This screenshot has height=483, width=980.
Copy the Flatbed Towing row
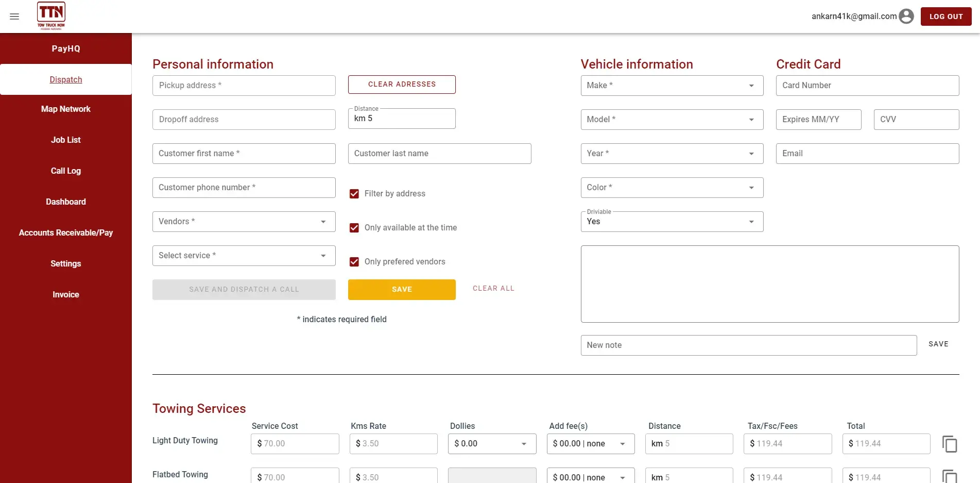click(949, 476)
